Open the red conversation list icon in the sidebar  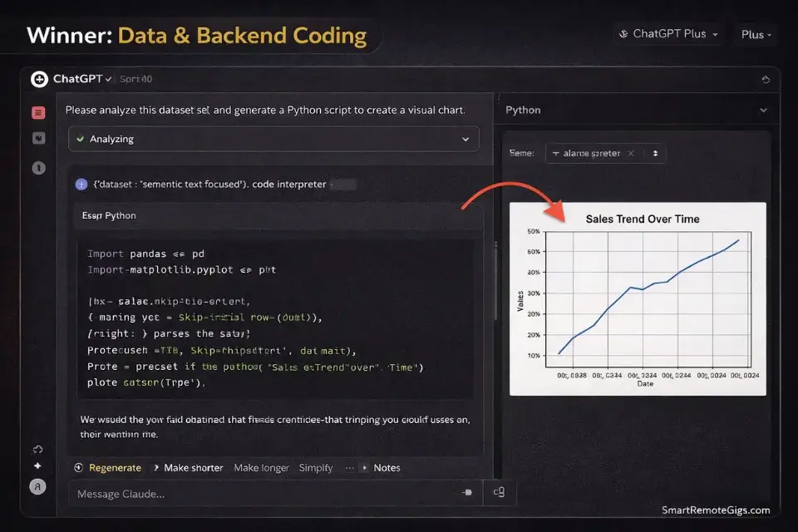[x=37, y=112]
